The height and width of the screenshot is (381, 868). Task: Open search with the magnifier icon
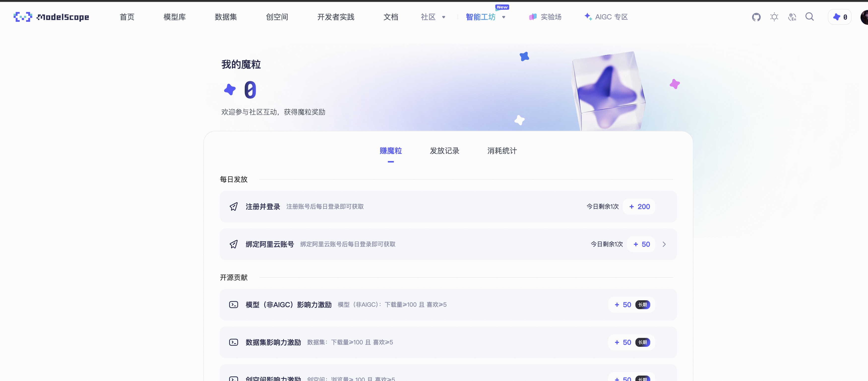tap(809, 17)
